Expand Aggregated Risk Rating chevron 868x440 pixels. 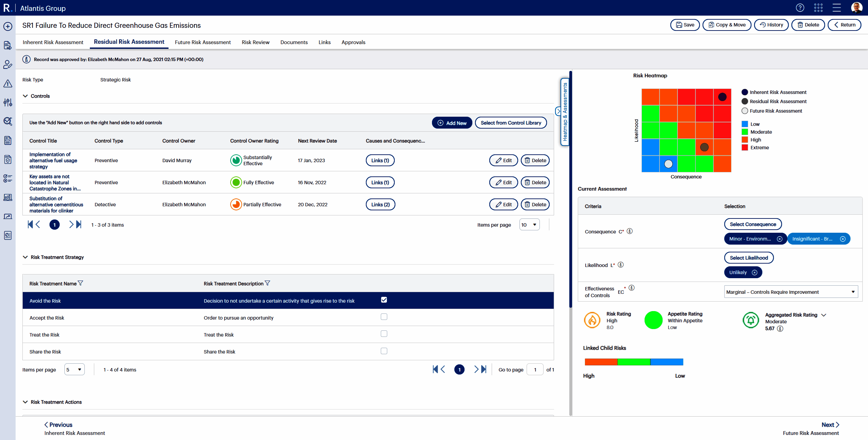click(x=824, y=315)
